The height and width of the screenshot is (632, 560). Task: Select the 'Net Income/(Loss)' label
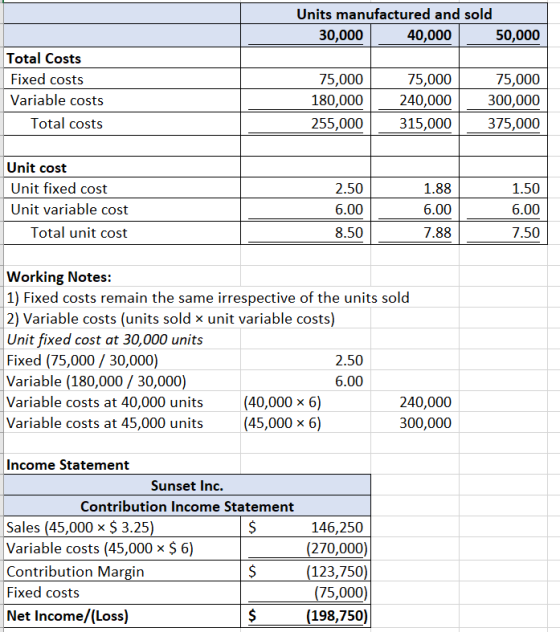coord(122,616)
